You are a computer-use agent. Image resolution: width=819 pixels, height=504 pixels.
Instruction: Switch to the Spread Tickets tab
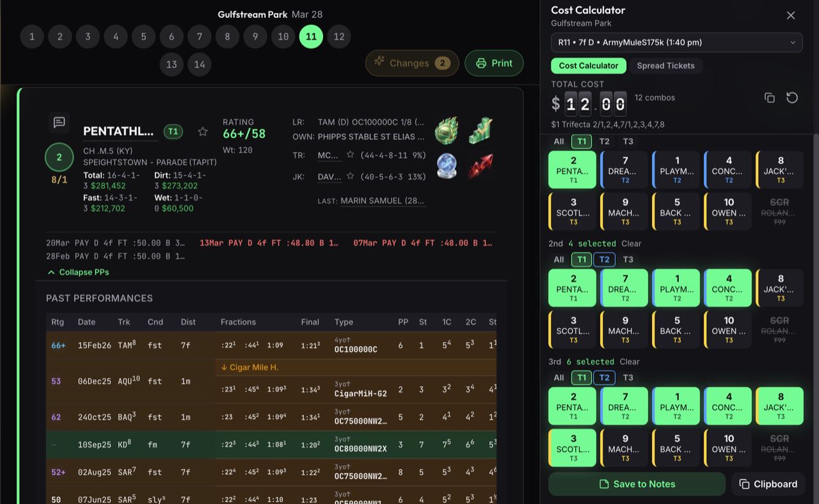click(665, 65)
